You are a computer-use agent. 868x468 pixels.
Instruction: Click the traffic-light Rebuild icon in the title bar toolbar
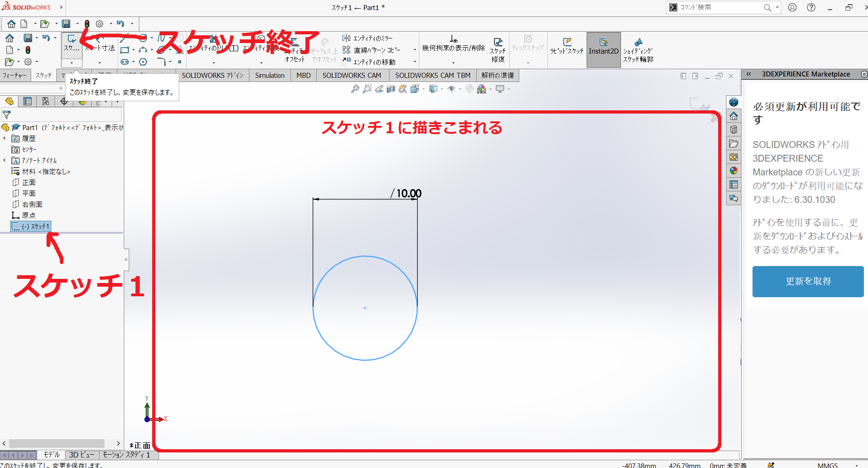click(87, 24)
